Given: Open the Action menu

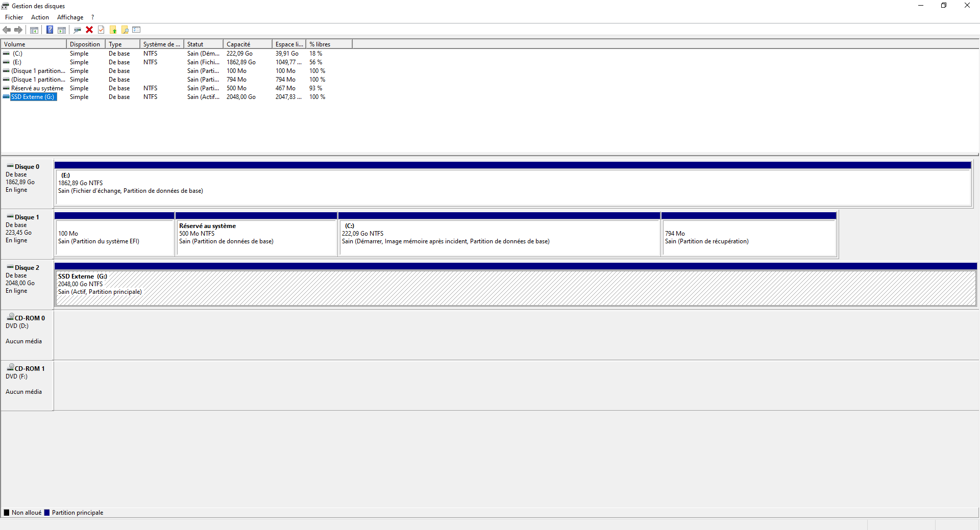Looking at the screenshot, I should point(40,17).
